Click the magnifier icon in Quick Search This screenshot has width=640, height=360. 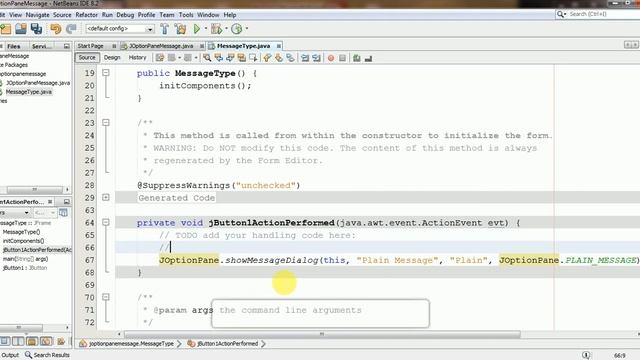[x=561, y=14]
